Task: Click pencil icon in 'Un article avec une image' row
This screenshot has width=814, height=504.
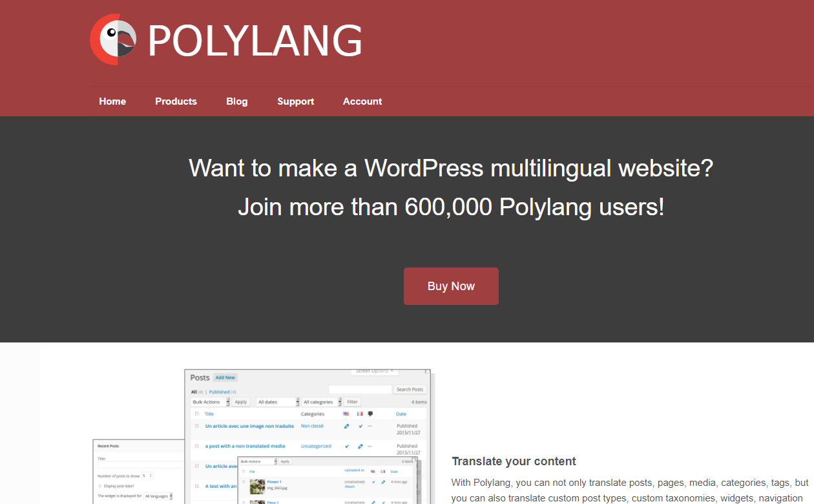Action: [347, 426]
